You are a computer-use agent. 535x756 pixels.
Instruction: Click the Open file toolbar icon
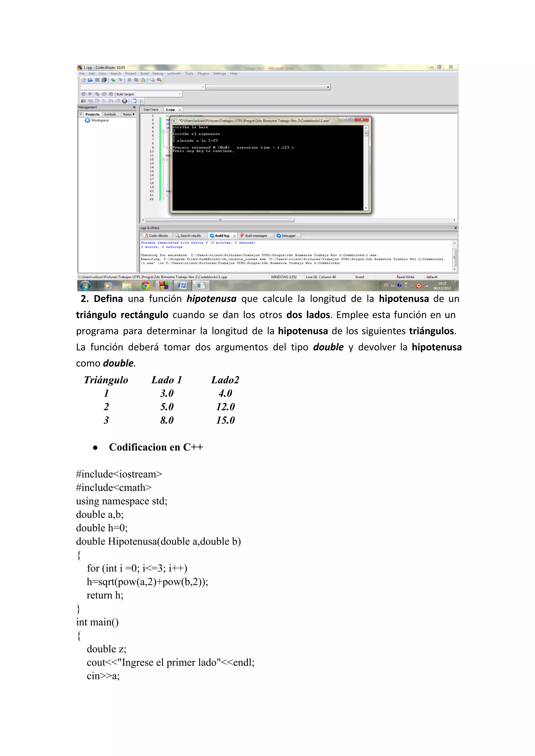point(90,80)
